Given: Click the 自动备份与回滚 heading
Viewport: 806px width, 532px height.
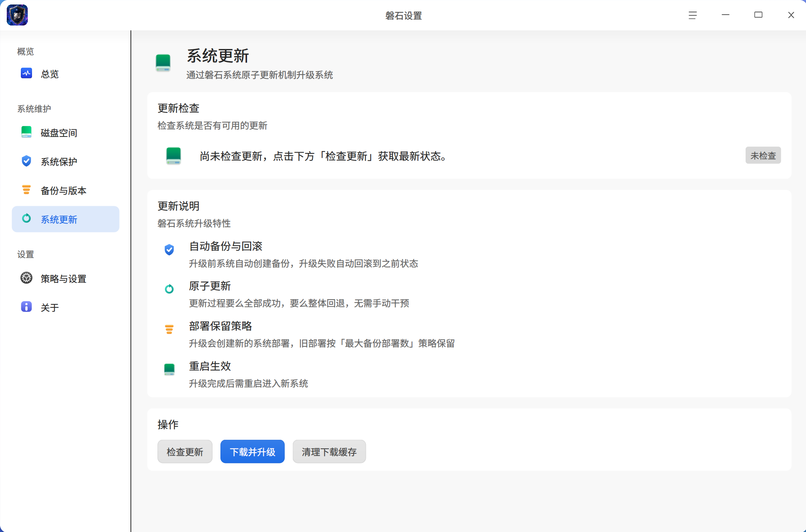Looking at the screenshot, I should tap(226, 246).
